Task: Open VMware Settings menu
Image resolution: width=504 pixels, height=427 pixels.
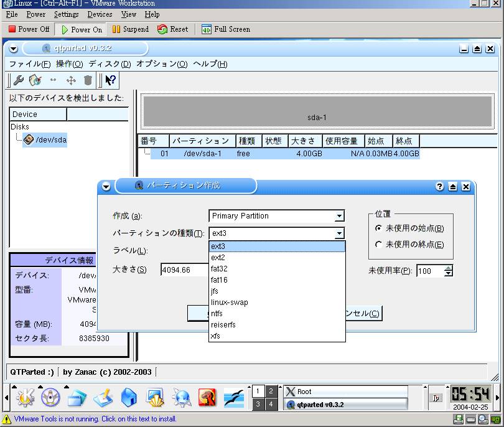Action: [66, 14]
